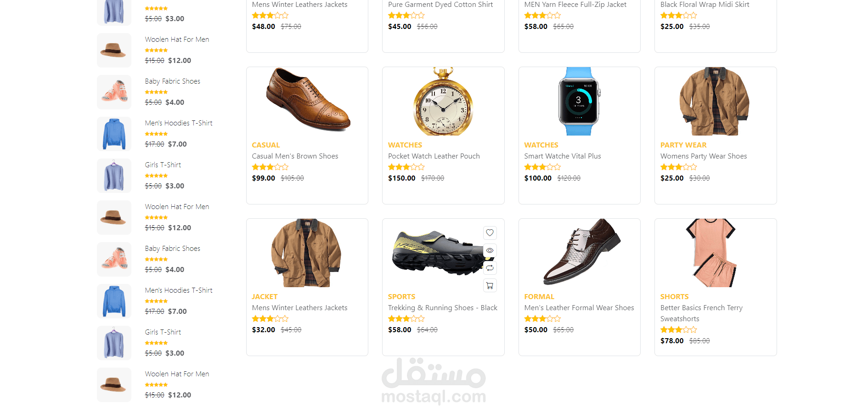The height and width of the screenshot is (414, 868).
Task: Open Mens Winter Leathers Jackets $32.00 title
Action: (x=299, y=308)
